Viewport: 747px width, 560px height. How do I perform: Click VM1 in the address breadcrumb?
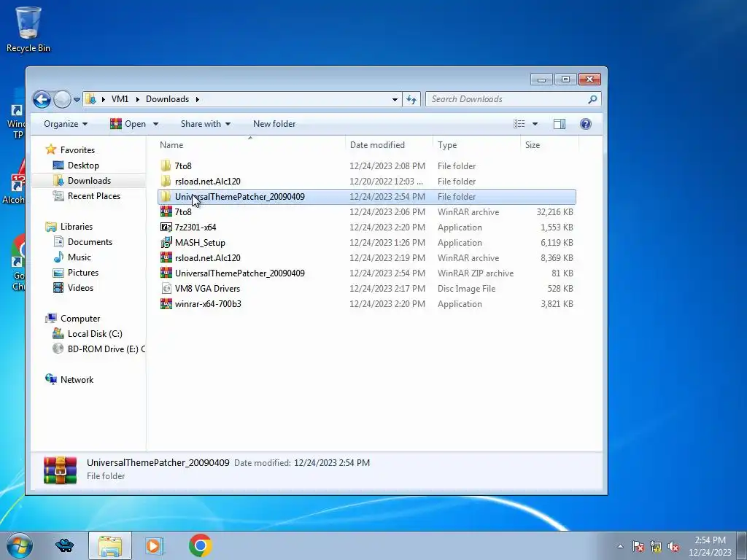tap(120, 99)
